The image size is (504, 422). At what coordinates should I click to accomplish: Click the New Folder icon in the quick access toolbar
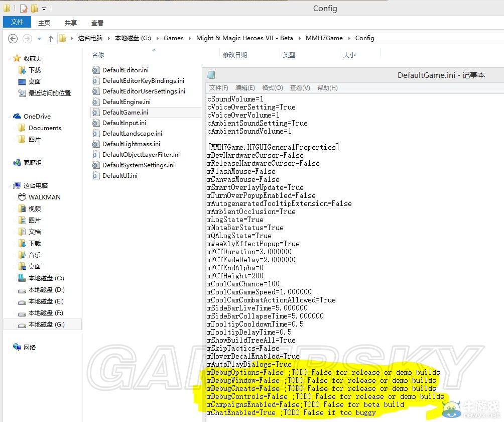(x=34, y=9)
